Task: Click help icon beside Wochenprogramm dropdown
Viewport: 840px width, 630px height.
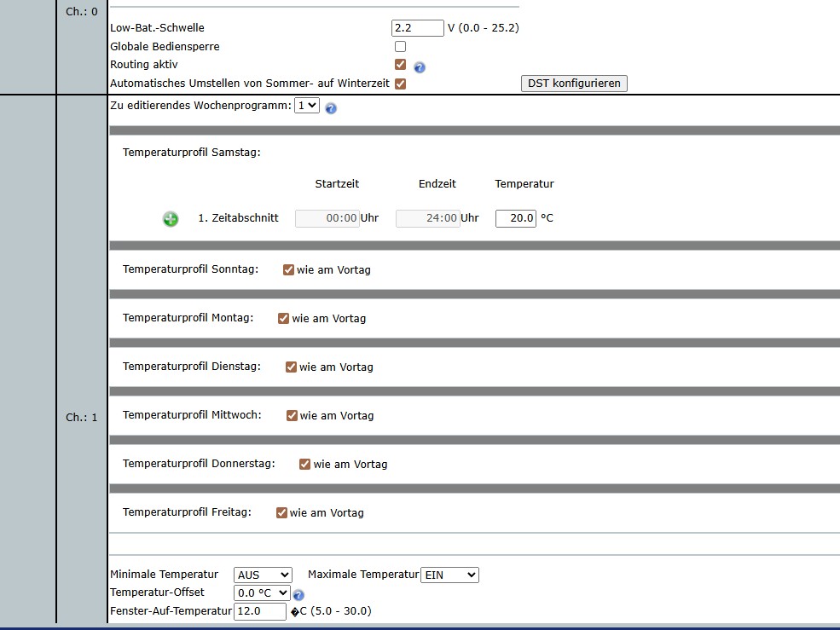Action: (x=331, y=108)
